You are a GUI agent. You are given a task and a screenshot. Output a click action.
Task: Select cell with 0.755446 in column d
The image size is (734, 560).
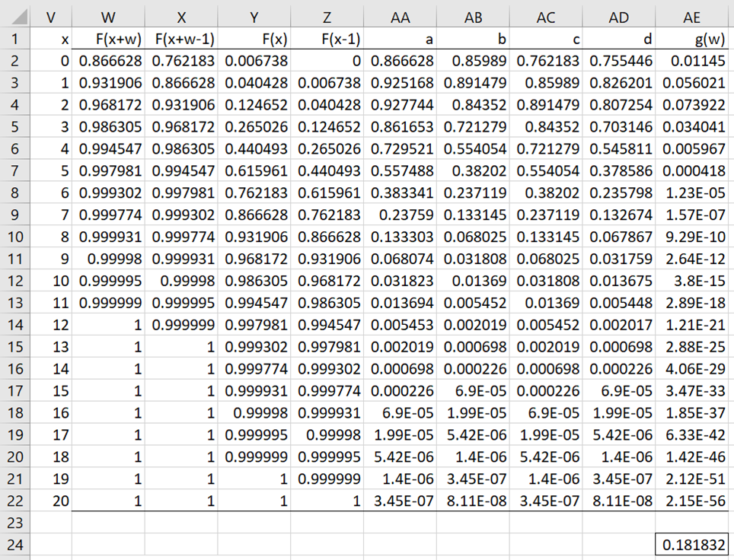[619, 61]
